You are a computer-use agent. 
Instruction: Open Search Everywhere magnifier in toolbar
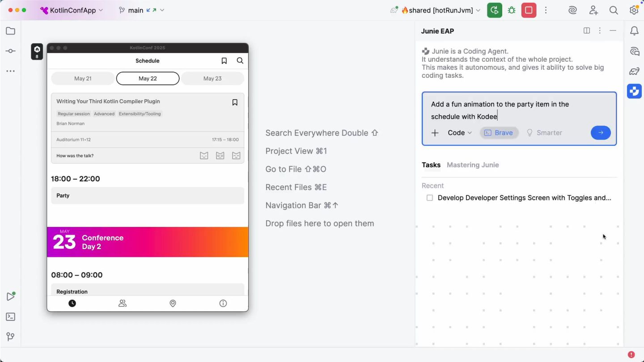614,10
